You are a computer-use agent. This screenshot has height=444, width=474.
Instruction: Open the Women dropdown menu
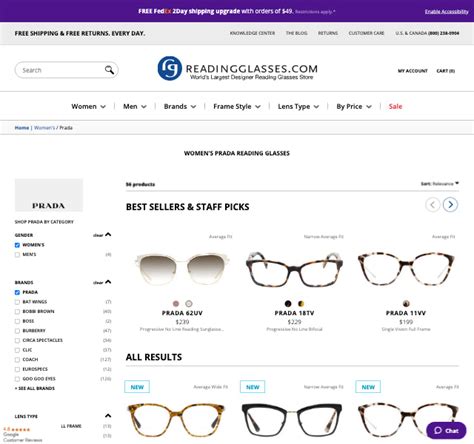[88, 106]
